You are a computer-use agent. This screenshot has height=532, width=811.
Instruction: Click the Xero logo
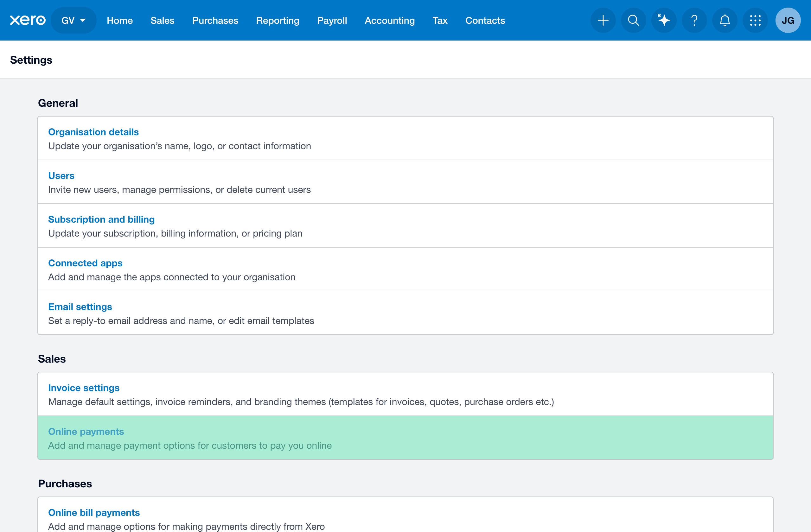28,21
